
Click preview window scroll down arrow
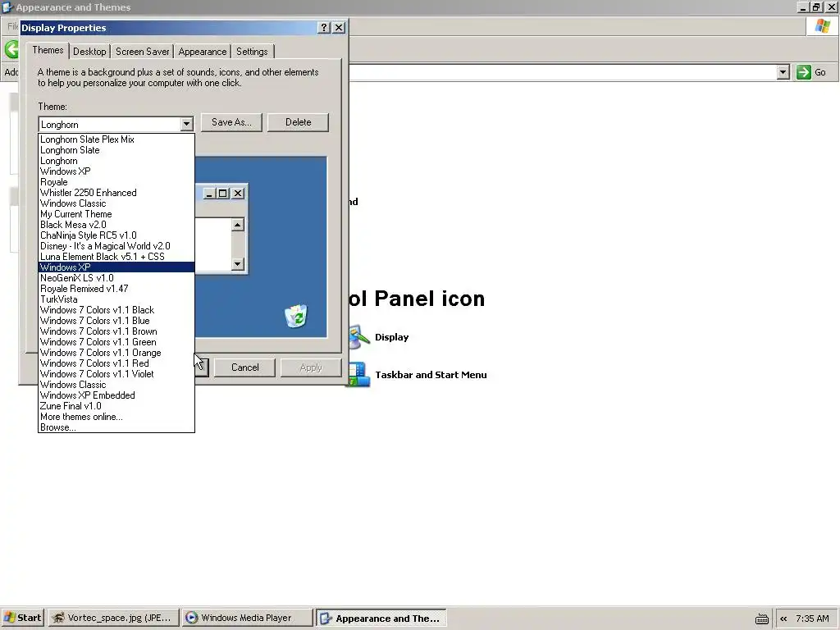(238, 263)
